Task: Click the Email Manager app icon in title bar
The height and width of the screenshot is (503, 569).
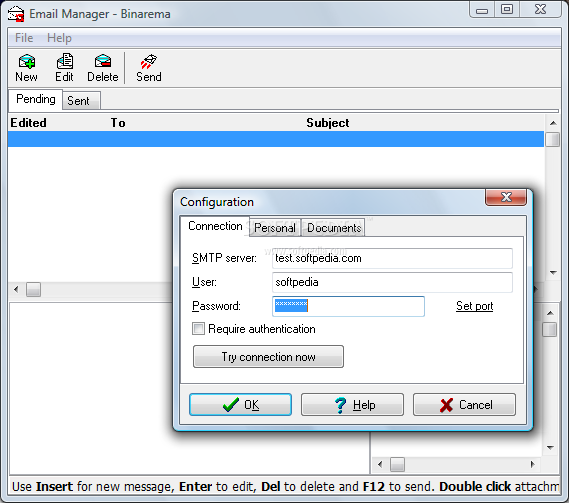Action: (16, 14)
